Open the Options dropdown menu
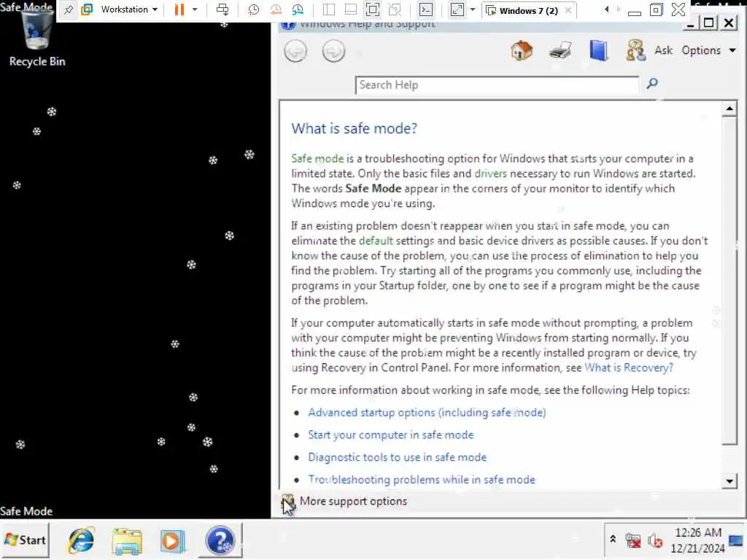The width and height of the screenshot is (747, 560). point(708,50)
